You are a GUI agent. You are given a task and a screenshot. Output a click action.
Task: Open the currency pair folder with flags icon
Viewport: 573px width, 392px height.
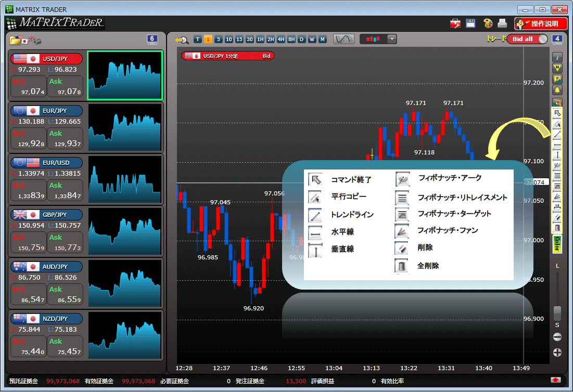26,40
